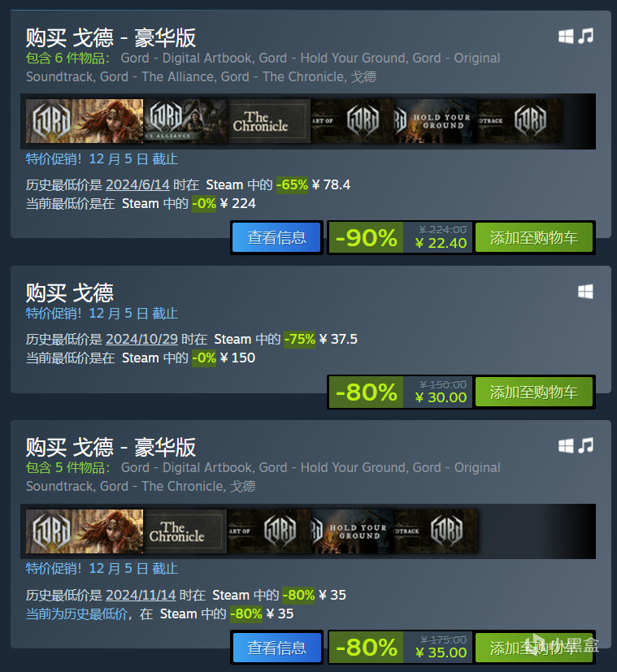Open the 2024/10/29 lowest price date link
Screen dimensions: 617x672
coord(141,339)
